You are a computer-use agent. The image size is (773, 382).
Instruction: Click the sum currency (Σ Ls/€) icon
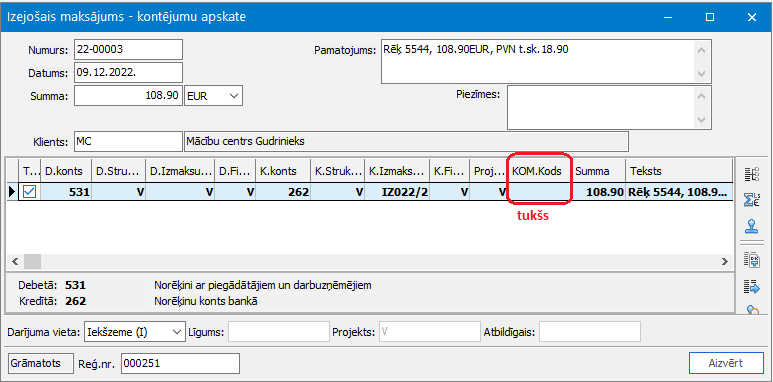[752, 199]
